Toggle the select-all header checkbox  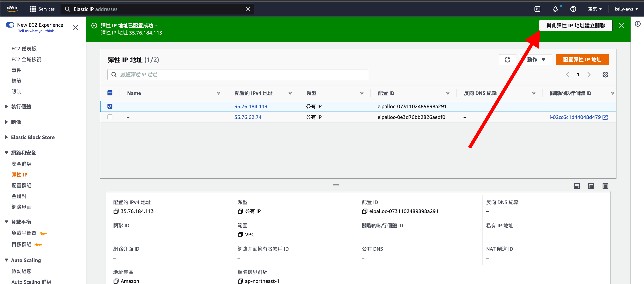tap(110, 93)
